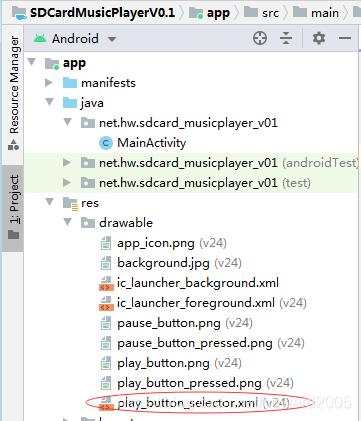Click the manifests folder icon
The image size is (361, 421).
tap(70, 83)
